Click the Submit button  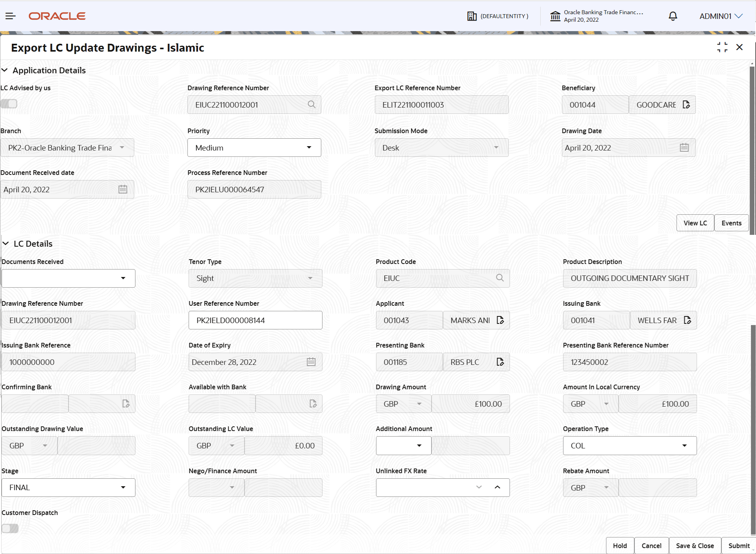tap(738, 546)
